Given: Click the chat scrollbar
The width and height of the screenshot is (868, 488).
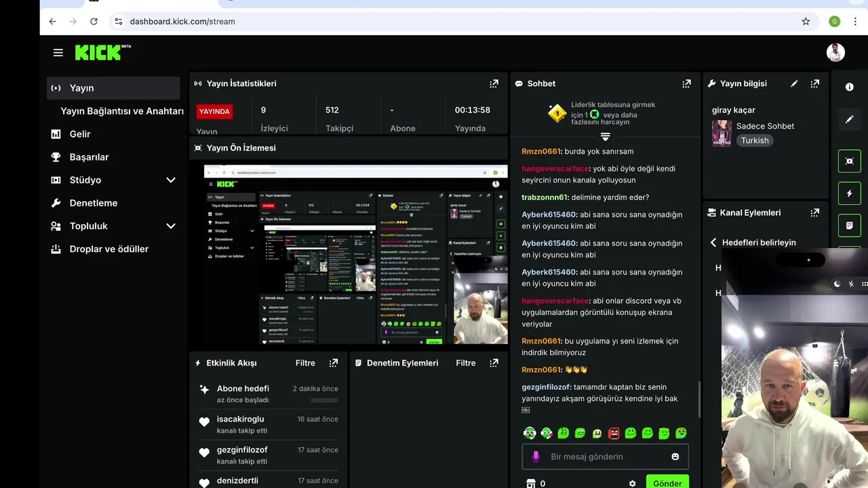Looking at the screenshot, I should click(698, 399).
